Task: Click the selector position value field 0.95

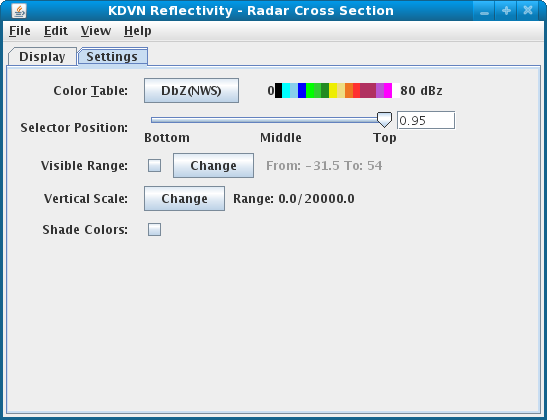Action: (x=426, y=120)
